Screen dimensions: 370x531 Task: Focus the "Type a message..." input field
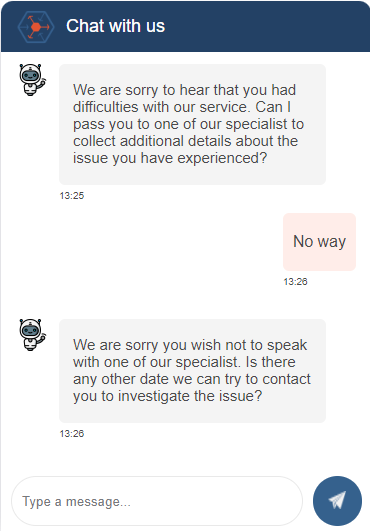pyautogui.click(x=157, y=501)
